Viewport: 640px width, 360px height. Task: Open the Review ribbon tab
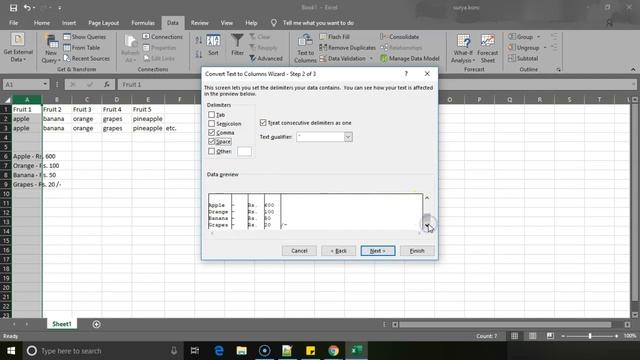click(200, 23)
